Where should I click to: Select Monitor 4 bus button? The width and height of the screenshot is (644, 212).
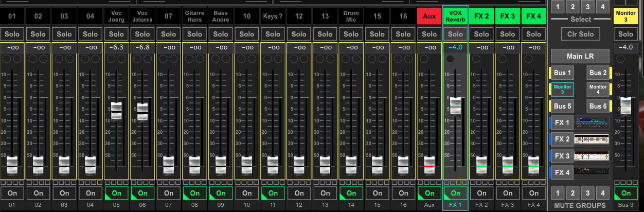coord(598,90)
